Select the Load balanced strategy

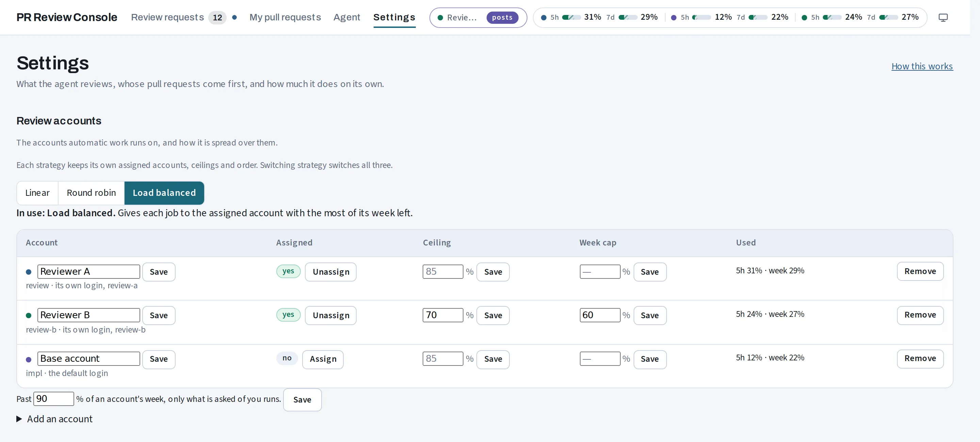[164, 193]
